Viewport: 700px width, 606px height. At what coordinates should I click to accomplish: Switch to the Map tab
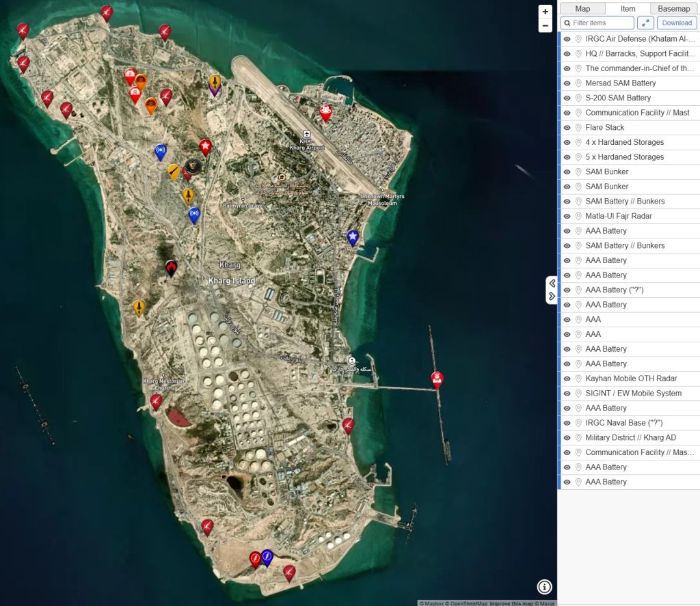point(582,9)
